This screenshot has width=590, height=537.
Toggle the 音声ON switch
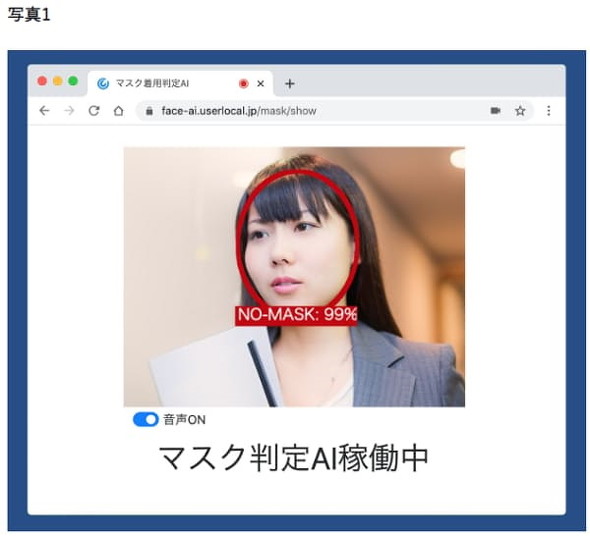(146, 420)
